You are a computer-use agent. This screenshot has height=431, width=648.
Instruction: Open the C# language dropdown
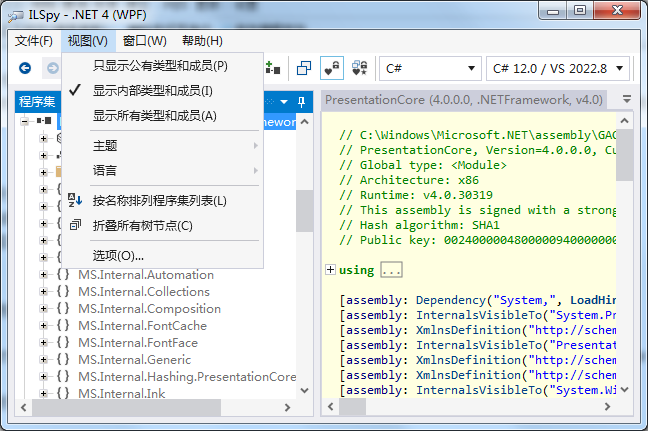point(430,69)
